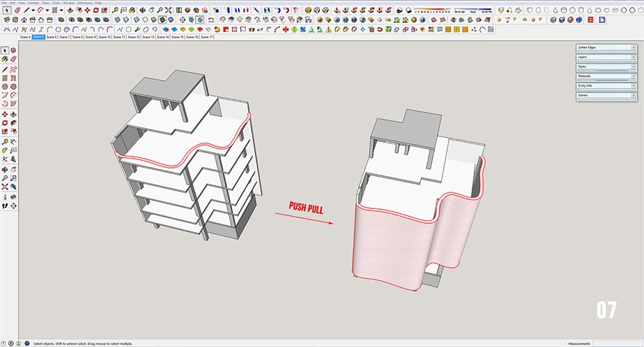Select the Zoom Window tool in left palette
Image resolution: width=644 pixels, height=347 pixels.
[x=13, y=178]
